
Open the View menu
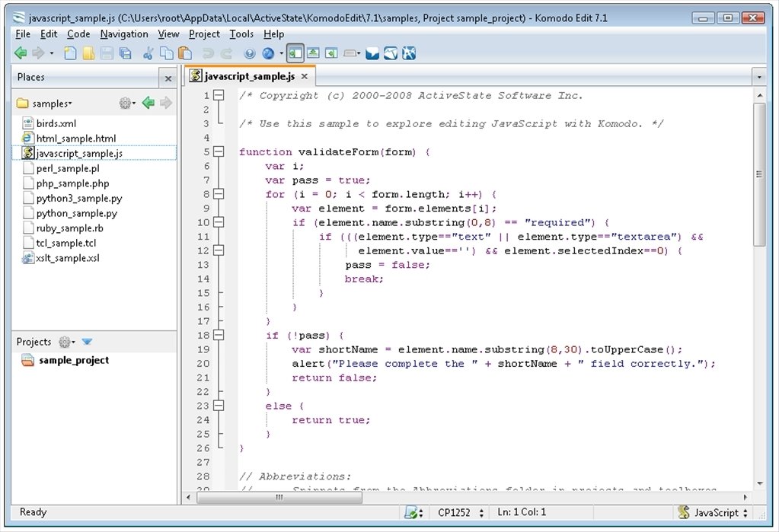tap(168, 34)
